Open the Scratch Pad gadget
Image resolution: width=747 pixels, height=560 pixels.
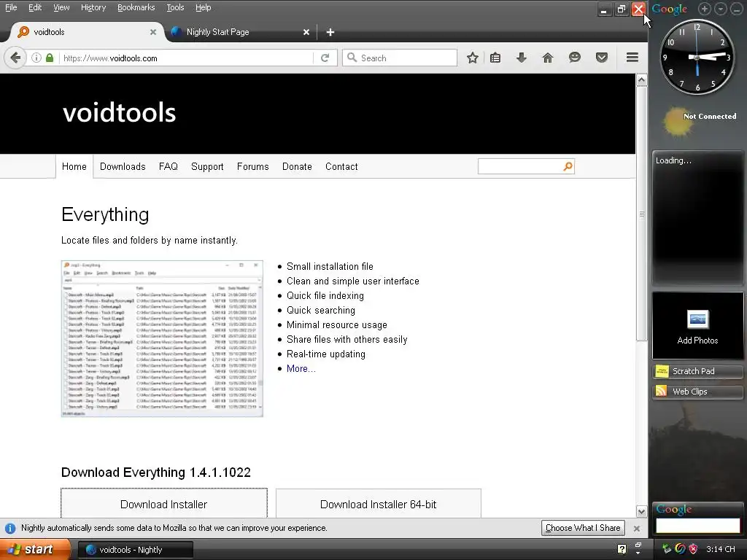click(x=697, y=371)
